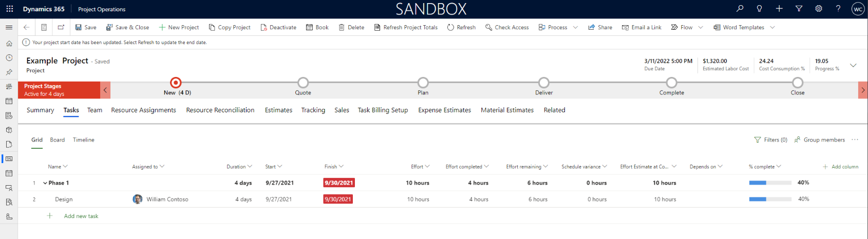The width and height of the screenshot is (868, 239).
Task: Expand the Process dropdown chevron
Action: click(x=575, y=27)
